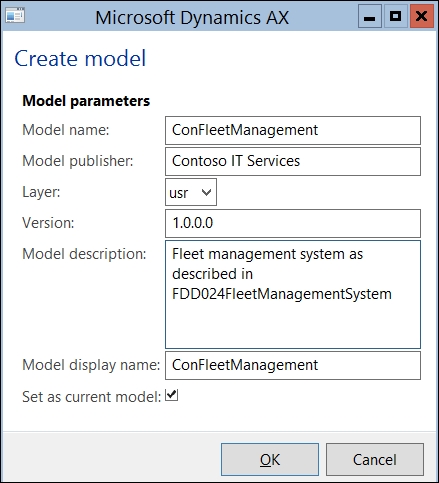Minimize the Microsoft Dynamics AX dialog

tap(370, 17)
